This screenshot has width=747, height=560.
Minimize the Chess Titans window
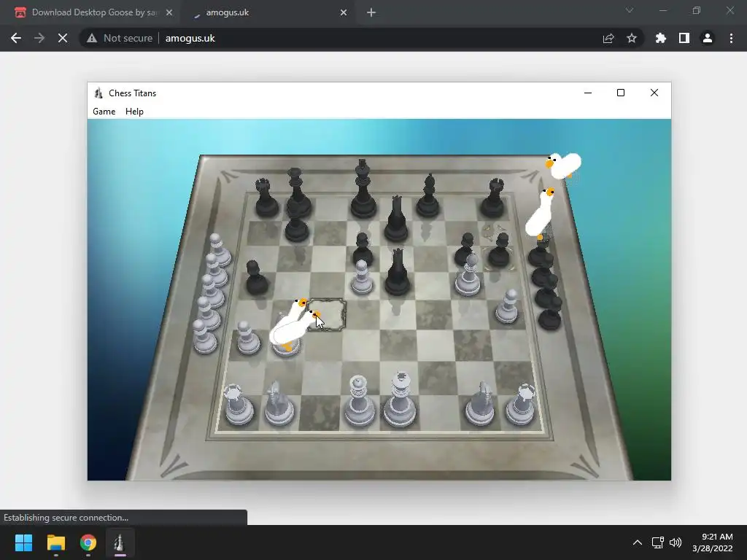pyautogui.click(x=588, y=93)
